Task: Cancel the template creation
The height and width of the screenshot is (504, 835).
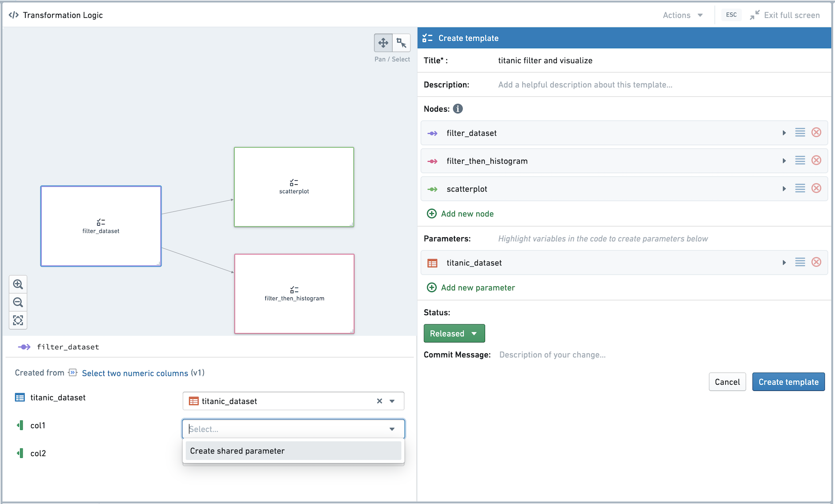Action: 727,382
